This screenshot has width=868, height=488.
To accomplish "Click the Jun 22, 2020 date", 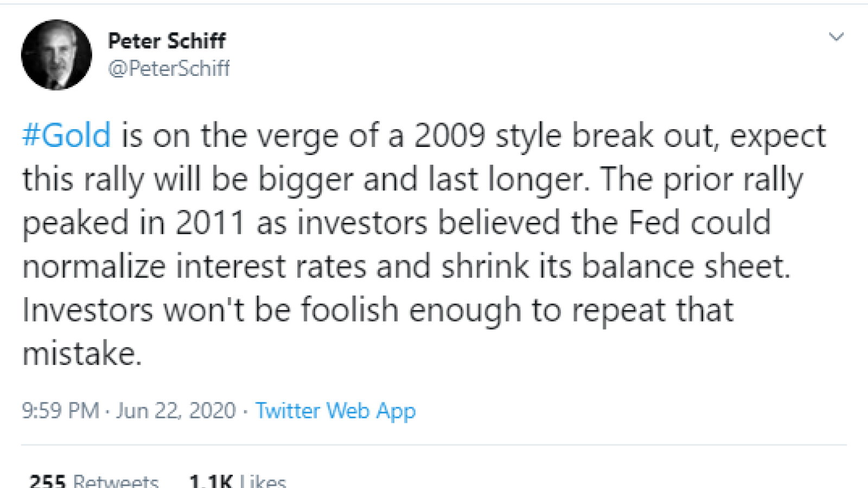I will pyautogui.click(x=176, y=410).
